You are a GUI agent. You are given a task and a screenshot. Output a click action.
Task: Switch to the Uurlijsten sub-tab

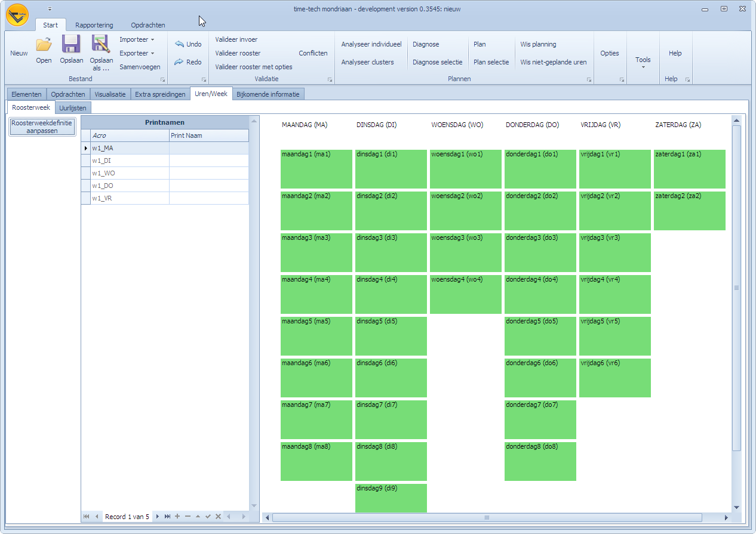click(73, 108)
